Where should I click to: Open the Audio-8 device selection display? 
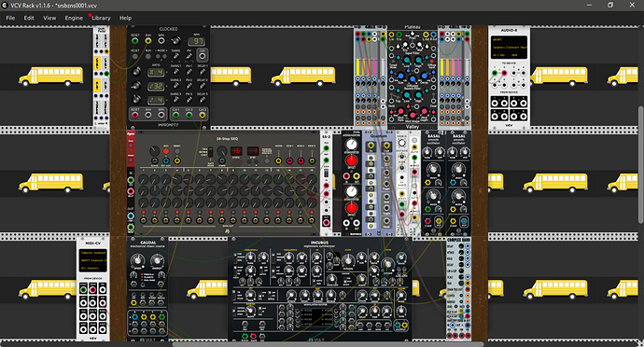coord(509,48)
